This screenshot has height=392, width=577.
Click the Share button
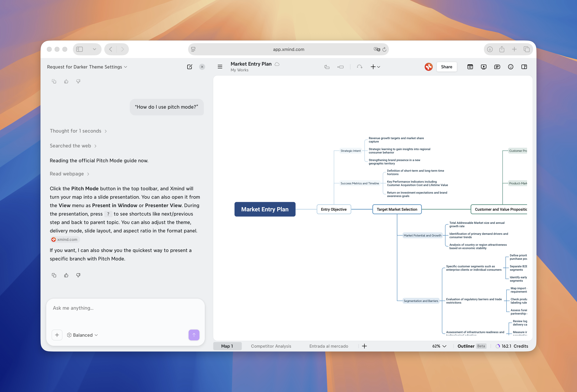tap(446, 67)
